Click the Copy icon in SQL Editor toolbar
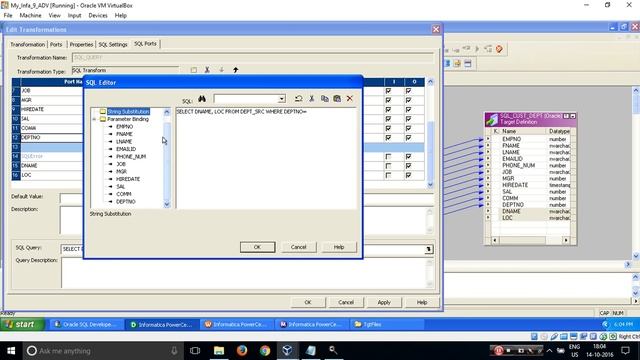 (x=324, y=99)
